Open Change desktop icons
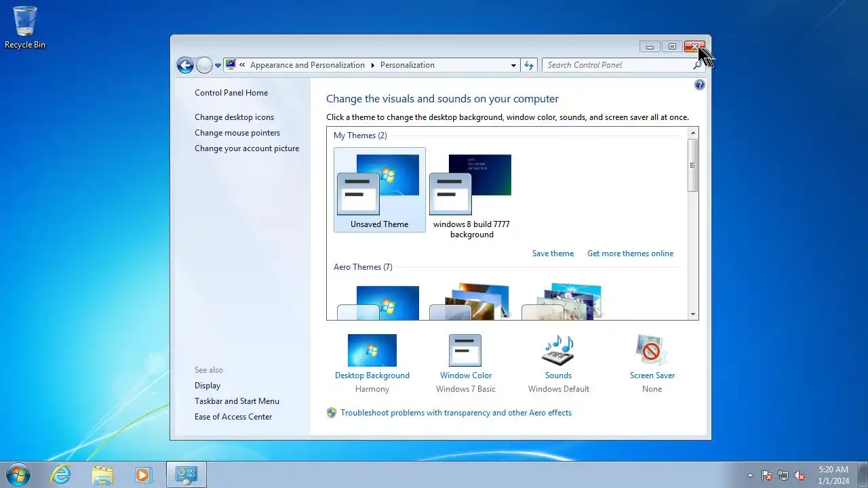 point(234,117)
